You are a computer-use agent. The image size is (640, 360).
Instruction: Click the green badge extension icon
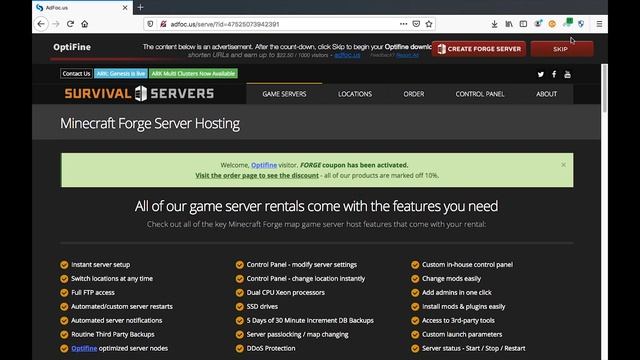click(x=567, y=23)
